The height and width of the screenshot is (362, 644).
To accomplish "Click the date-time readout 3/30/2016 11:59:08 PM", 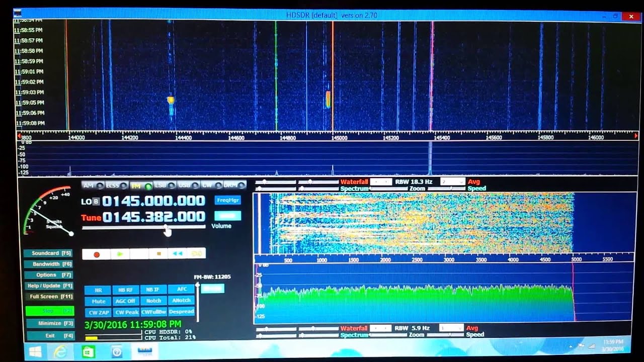I will click(133, 325).
